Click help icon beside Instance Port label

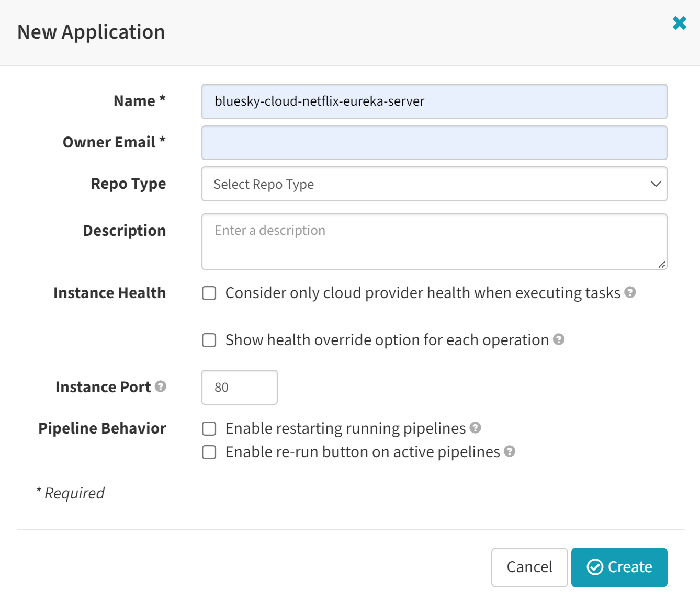click(161, 386)
